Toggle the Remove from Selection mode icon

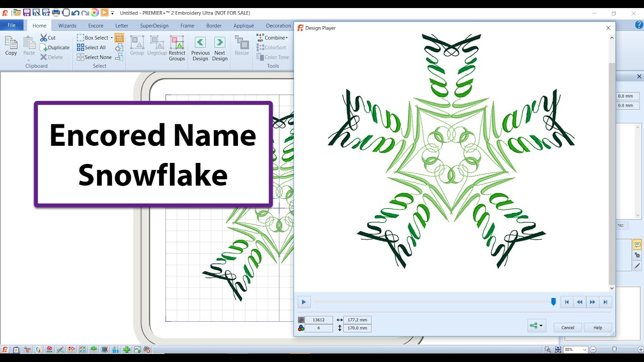coord(119,57)
